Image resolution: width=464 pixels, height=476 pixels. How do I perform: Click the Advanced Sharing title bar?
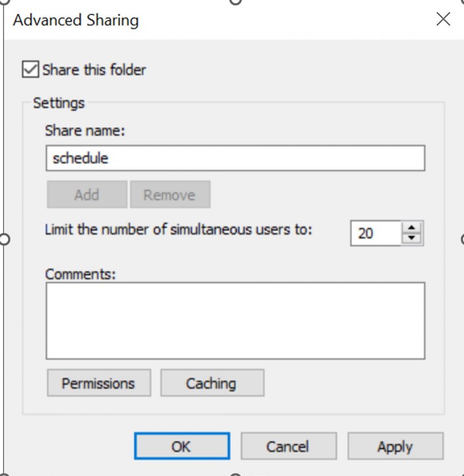pos(76,20)
